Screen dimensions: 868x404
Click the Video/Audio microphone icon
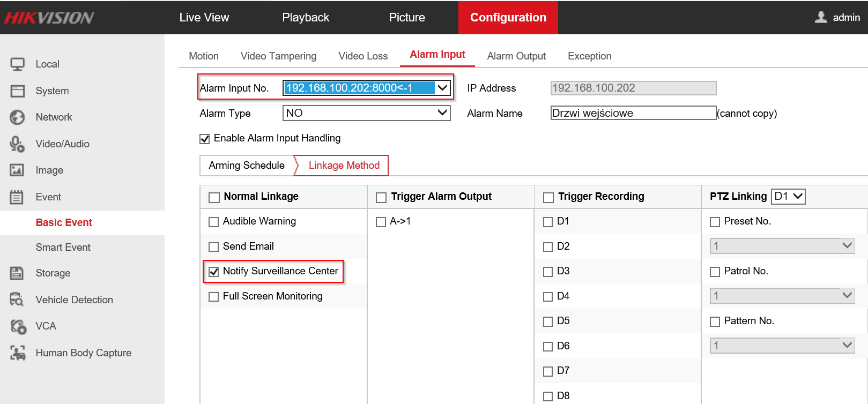pos(17,144)
